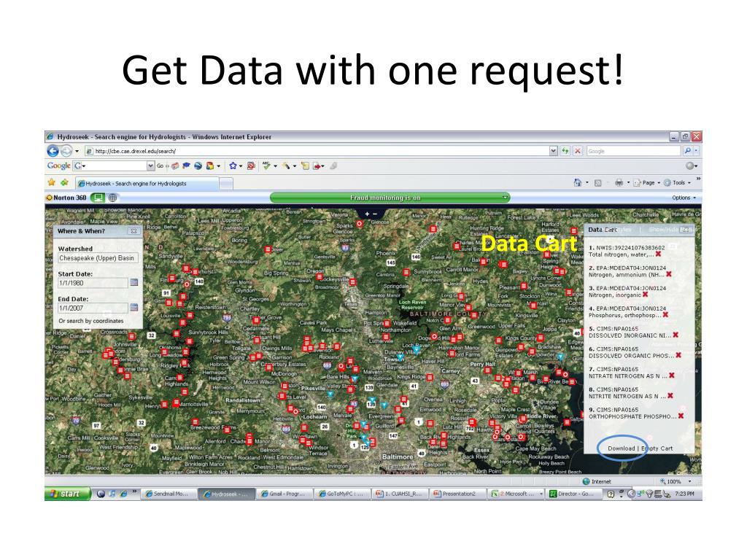The height and width of the screenshot is (560, 747).
Task: Switch to Director taskbar window
Action: (573, 494)
